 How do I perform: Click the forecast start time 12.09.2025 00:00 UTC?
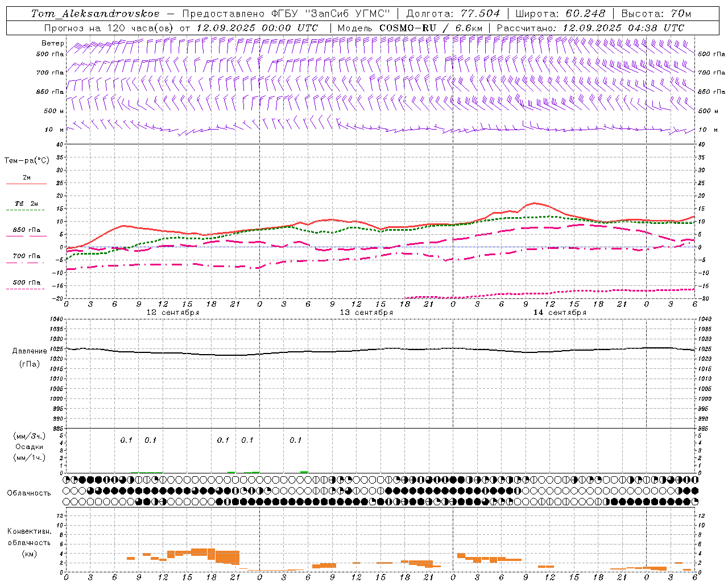pos(257,28)
